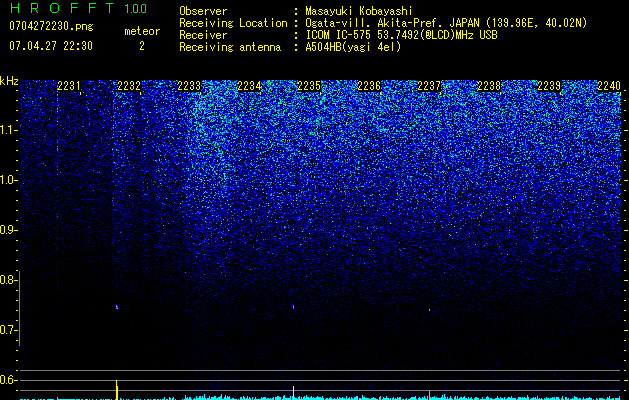Click the kHz frequency axis unit label
The width and height of the screenshot is (629, 400).
[9, 81]
